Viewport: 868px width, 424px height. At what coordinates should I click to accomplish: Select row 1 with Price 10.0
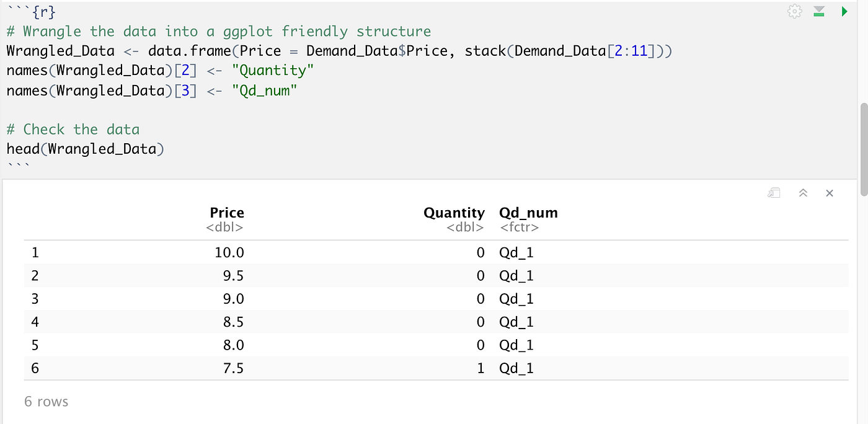coord(233,252)
